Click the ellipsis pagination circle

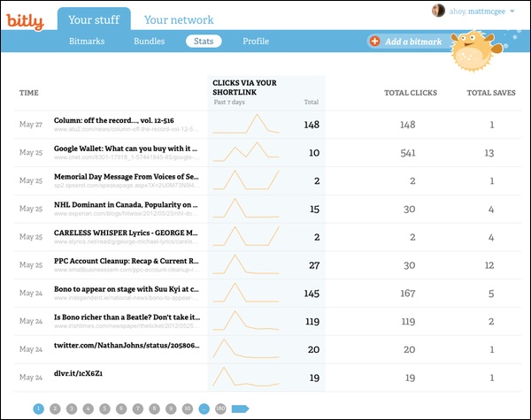coord(204,409)
